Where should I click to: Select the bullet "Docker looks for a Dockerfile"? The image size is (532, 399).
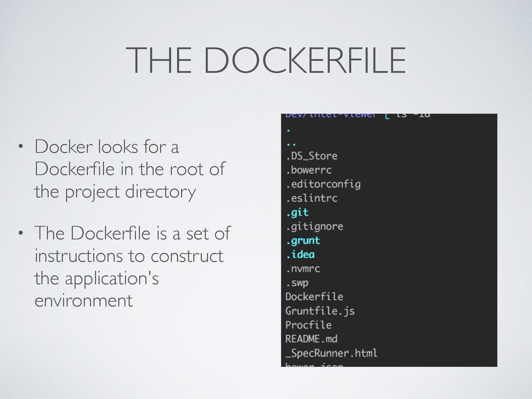(130, 169)
